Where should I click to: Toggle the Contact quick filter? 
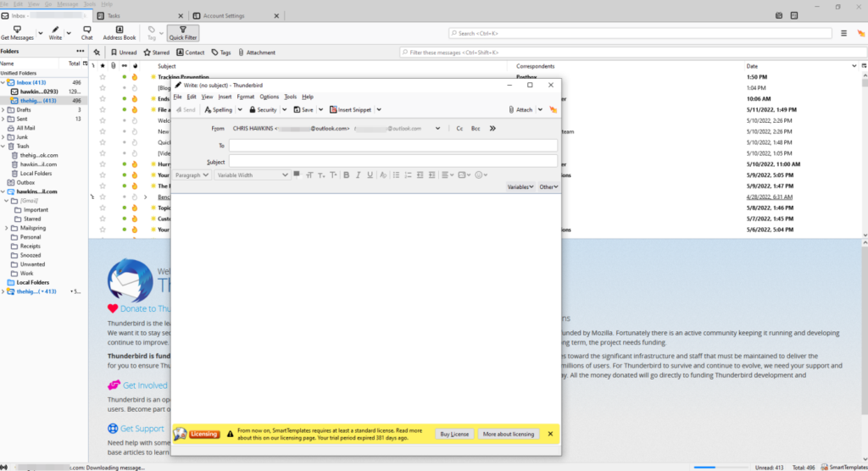[191, 53]
